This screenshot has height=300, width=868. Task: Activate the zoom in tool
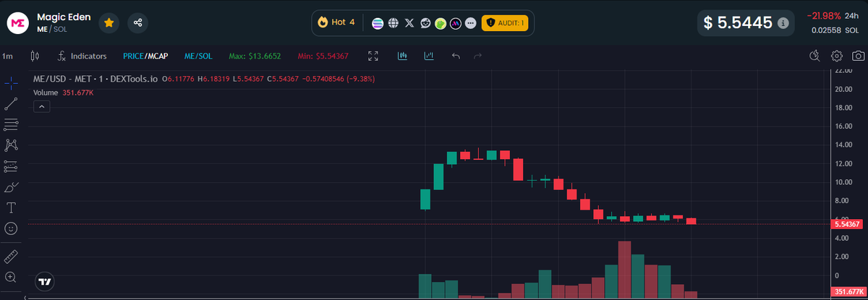tap(11, 277)
